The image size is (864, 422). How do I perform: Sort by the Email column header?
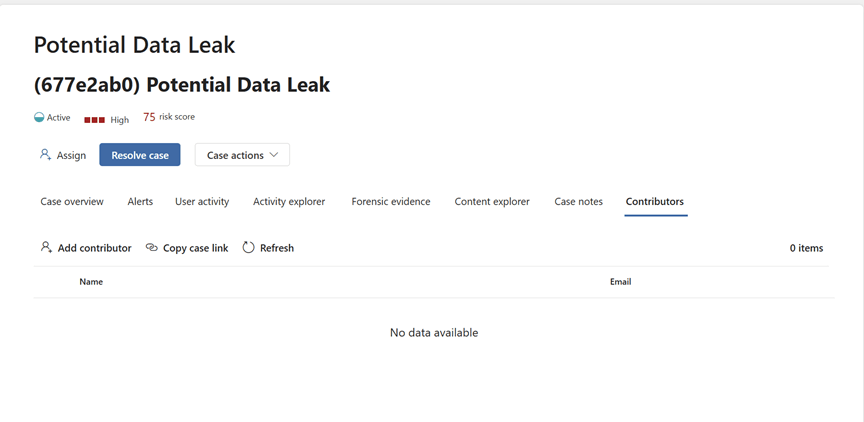click(620, 282)
